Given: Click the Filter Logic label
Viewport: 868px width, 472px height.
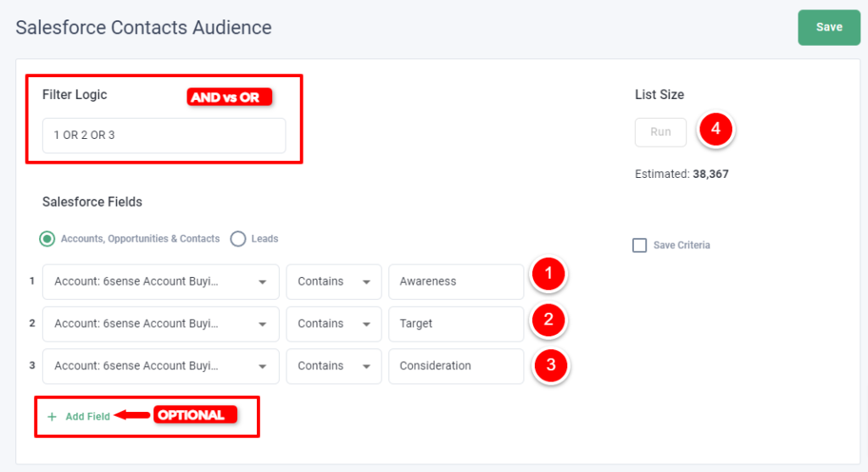Looking at the screenshot, I should [75, 95].
